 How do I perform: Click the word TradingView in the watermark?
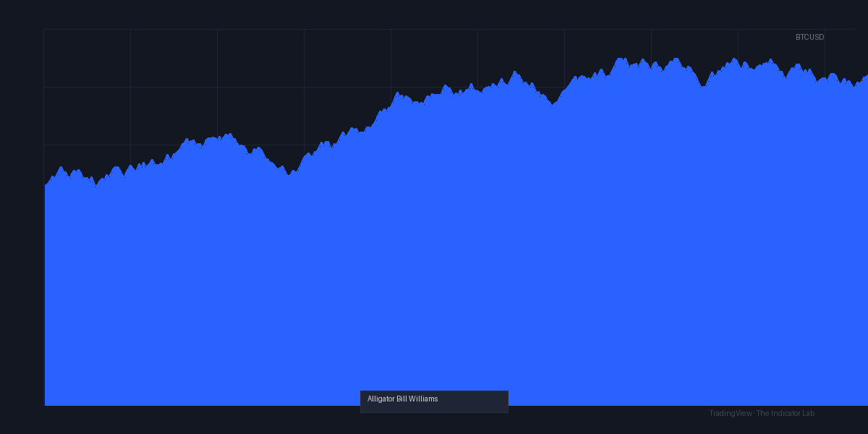point(731,414)
